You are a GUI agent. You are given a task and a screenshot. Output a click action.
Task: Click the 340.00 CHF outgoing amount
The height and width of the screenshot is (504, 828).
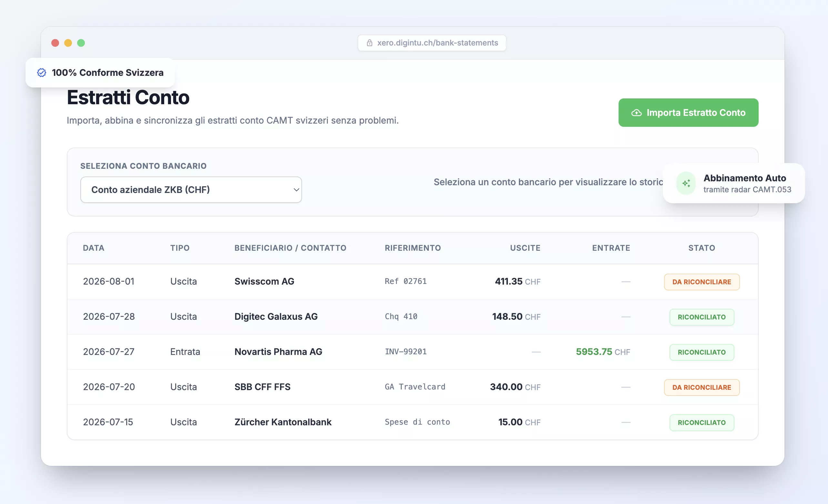[515, 387]
